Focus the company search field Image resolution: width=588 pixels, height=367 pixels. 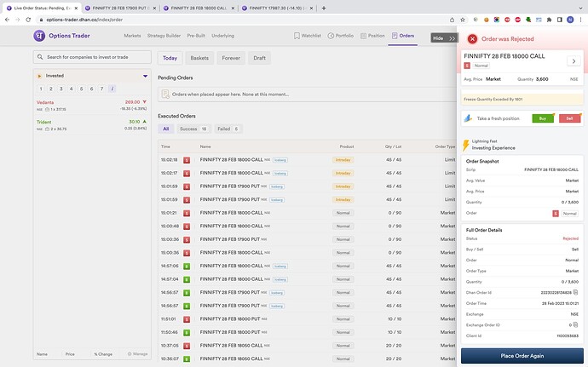pyautogui.click(x=92, y=57)
